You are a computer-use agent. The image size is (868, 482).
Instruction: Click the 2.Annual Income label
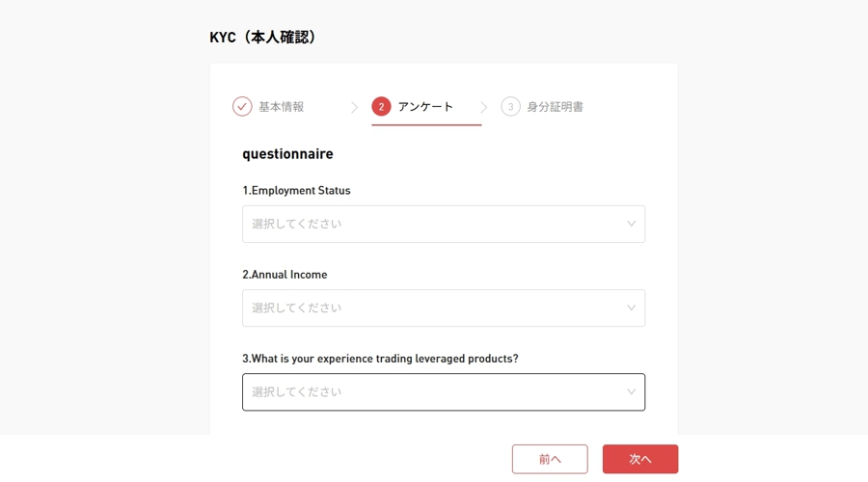[285, 275]
